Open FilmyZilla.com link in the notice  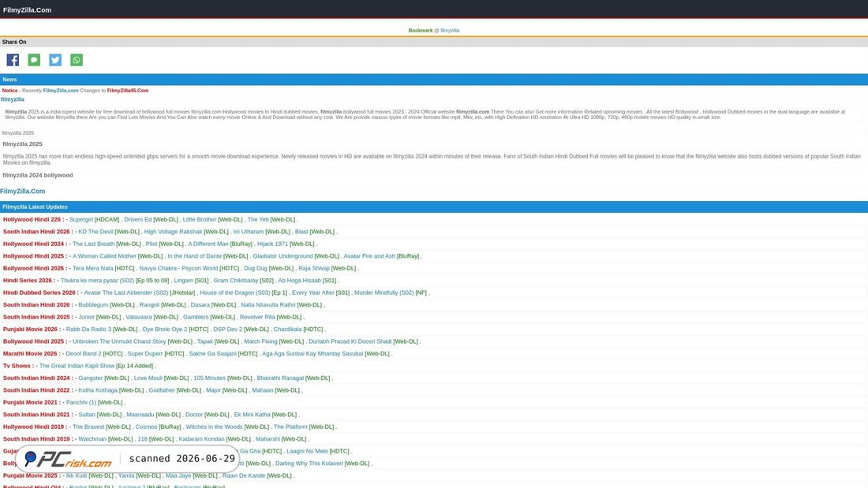click(60, 90)
